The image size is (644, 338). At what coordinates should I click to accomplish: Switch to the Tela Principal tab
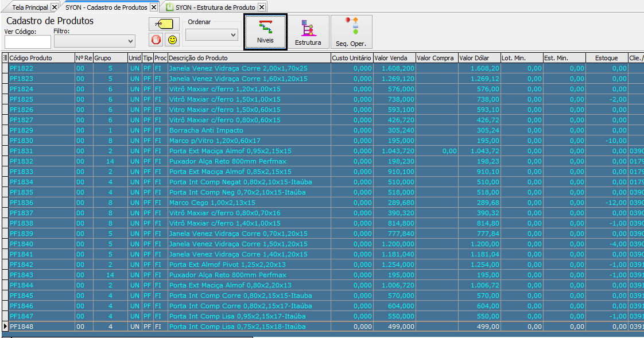point(29,7)
